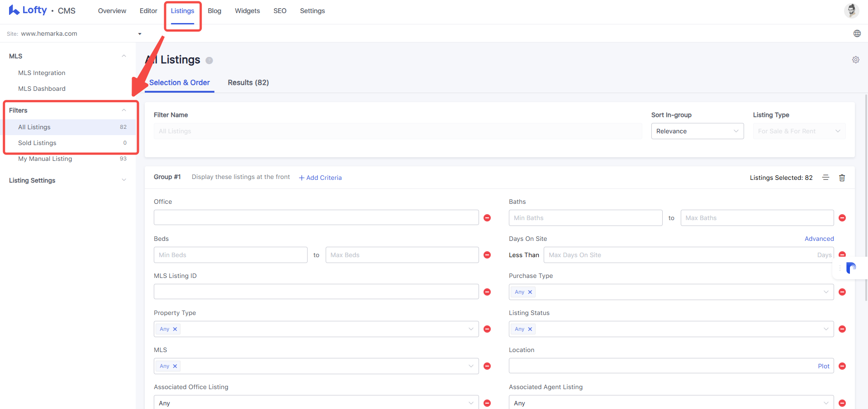Open the user profile avatar

coord(851,10)
